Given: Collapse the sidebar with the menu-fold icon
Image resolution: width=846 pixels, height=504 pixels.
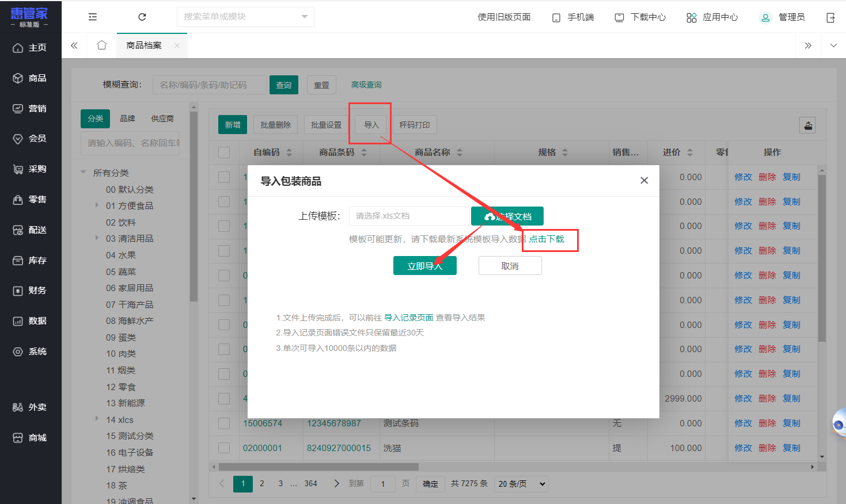Looking at the screenshot, I should coord(93,17).
